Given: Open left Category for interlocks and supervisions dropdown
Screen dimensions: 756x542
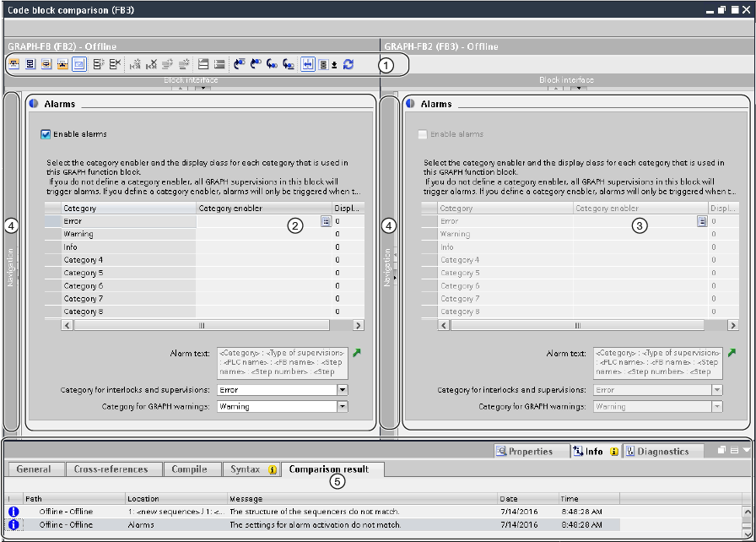Looking at the screenshot, I should coord(343,390).
